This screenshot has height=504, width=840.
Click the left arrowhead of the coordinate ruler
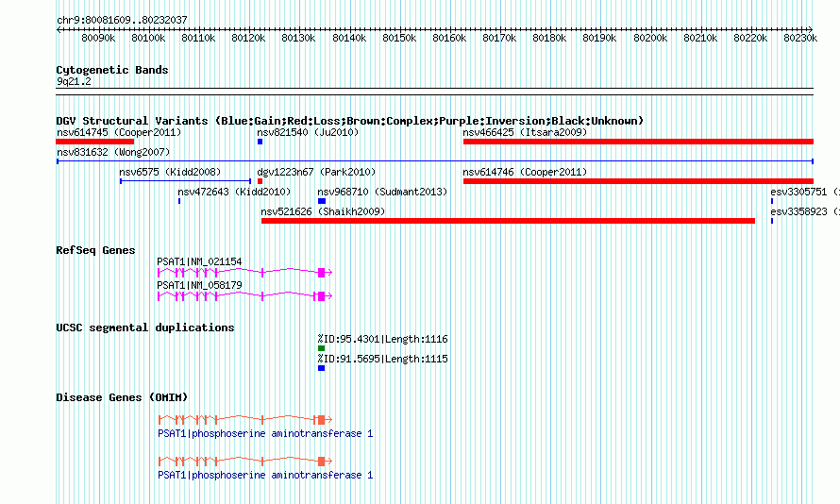tap(59, 30)
